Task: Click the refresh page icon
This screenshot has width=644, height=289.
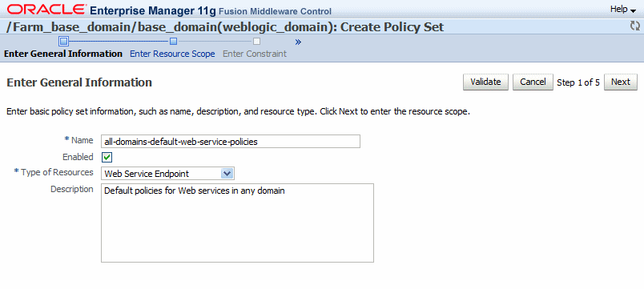Action: 635,26
